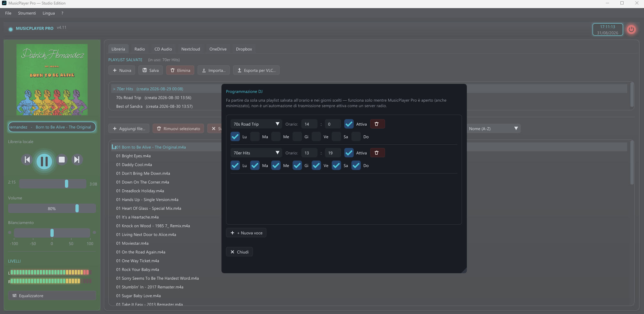Skip to previous track
The image size is (644, 314).
click(27, 160)
